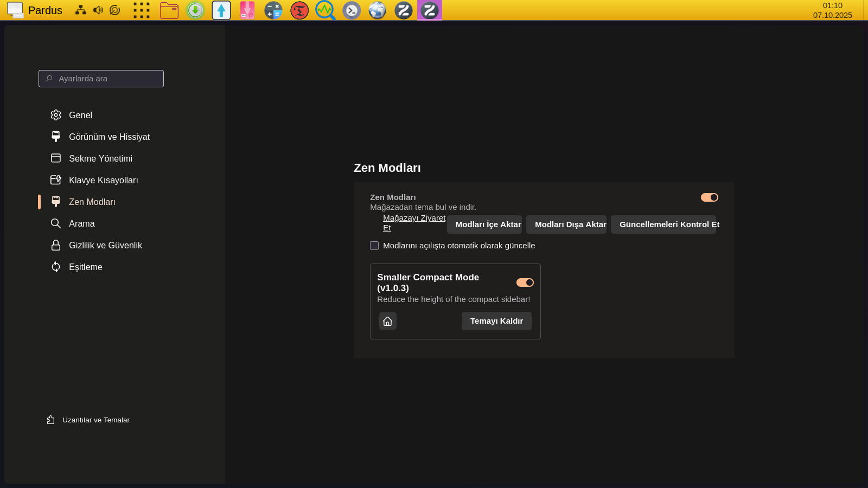Toggle the main Zen Modları switch off

[709, 197]
